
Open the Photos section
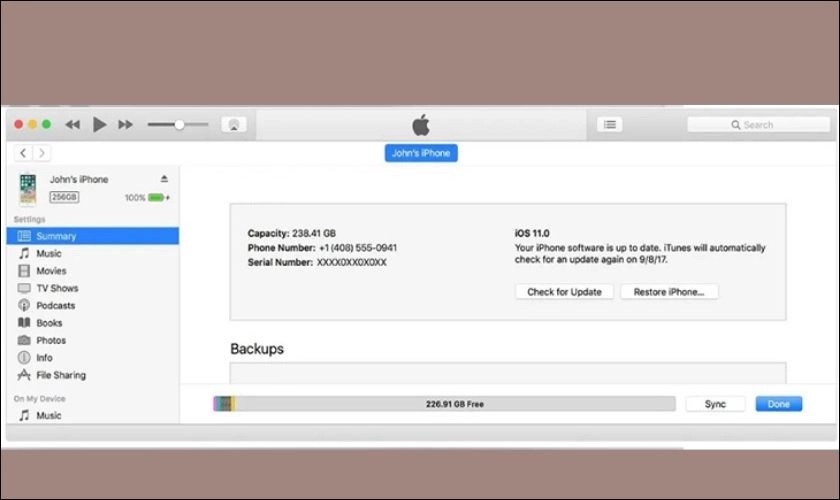click(x=93, y=340)
